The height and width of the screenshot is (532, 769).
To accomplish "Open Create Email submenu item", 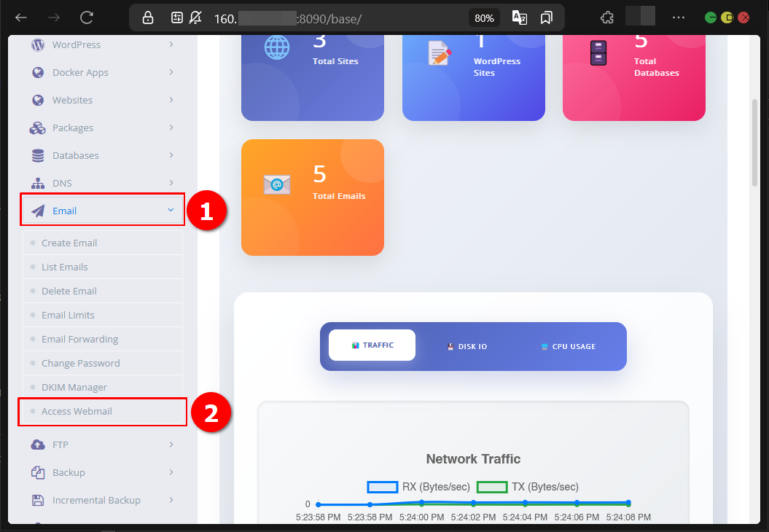I will tap(103, 243).
